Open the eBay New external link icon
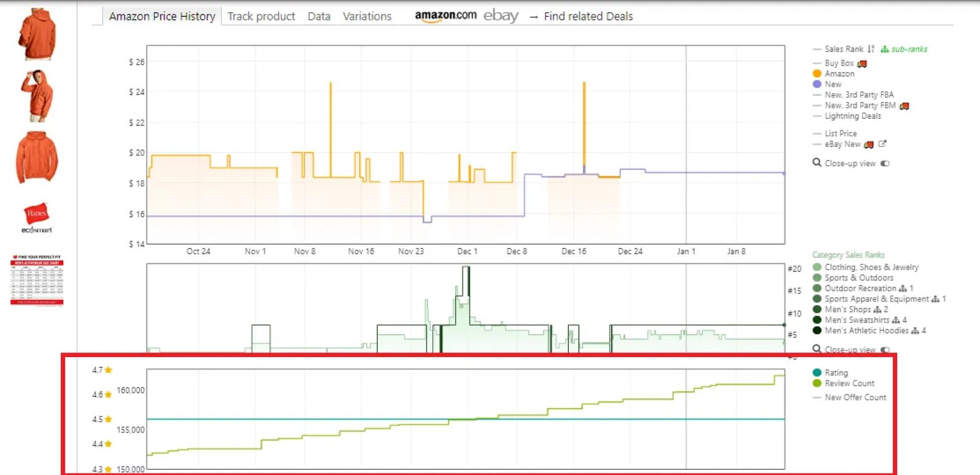Screen dimensions: 980x475 point(883,144)
